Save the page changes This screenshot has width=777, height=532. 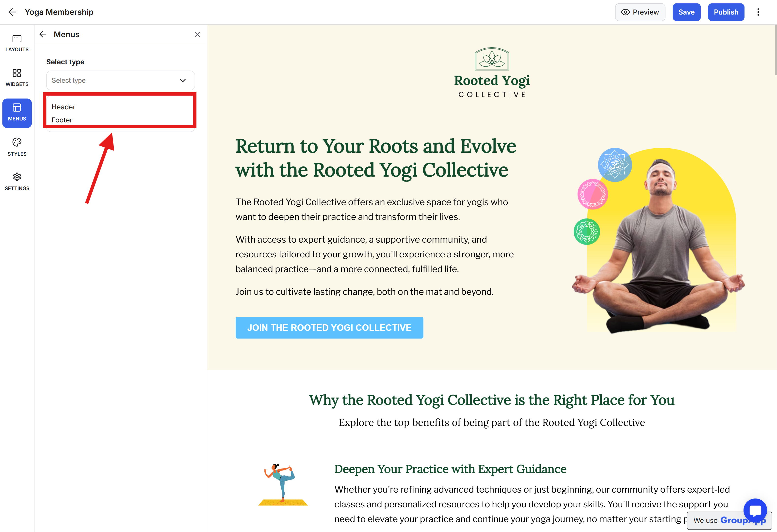[686, 12]
